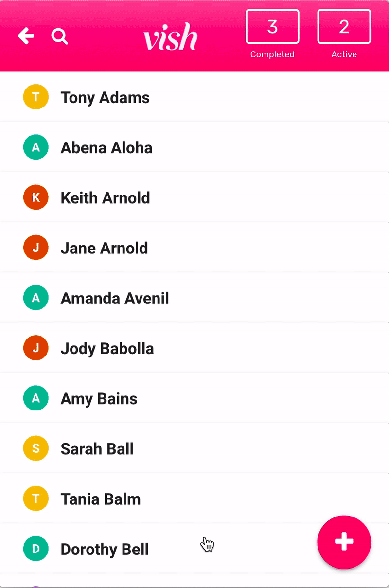Open Jane Arnold's client entry
Viewport: 389px width, 588px height.
tap(104, 248)
